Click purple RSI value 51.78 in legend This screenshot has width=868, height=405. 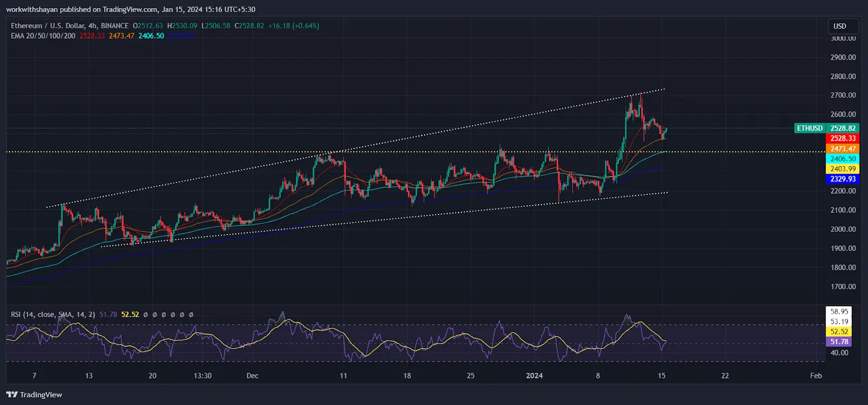[x=108, y=314]
